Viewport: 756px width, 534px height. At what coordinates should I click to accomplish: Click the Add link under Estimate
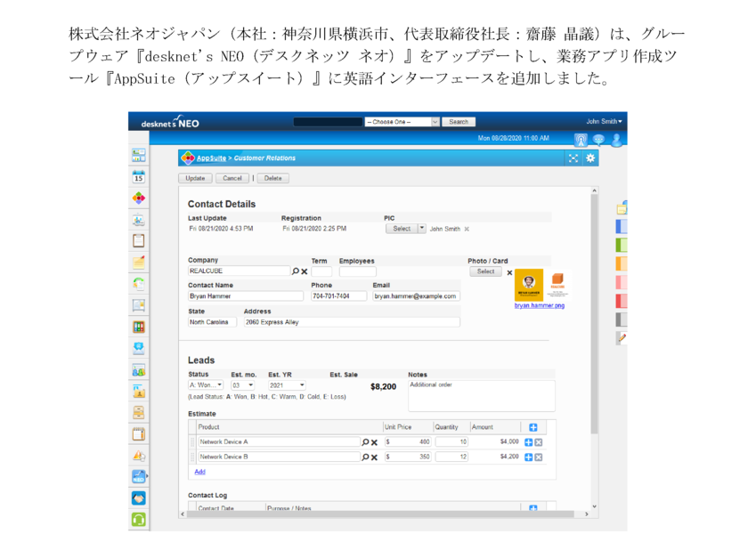tap(199, 472)
